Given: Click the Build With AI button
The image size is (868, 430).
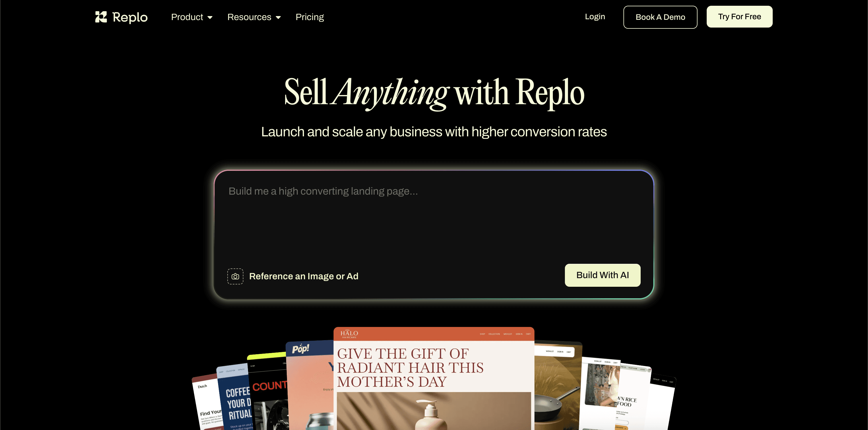Looking at the screenshot, I should click(602, 275).
